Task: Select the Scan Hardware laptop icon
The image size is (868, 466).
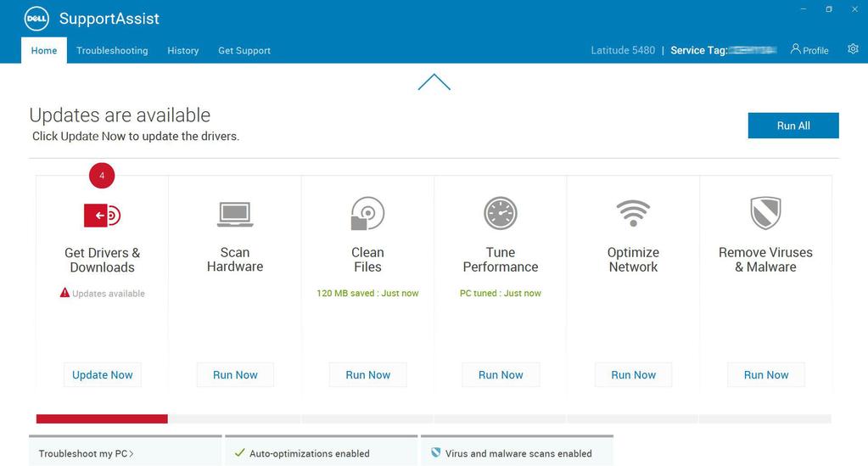Action: (x=235, y=215)
